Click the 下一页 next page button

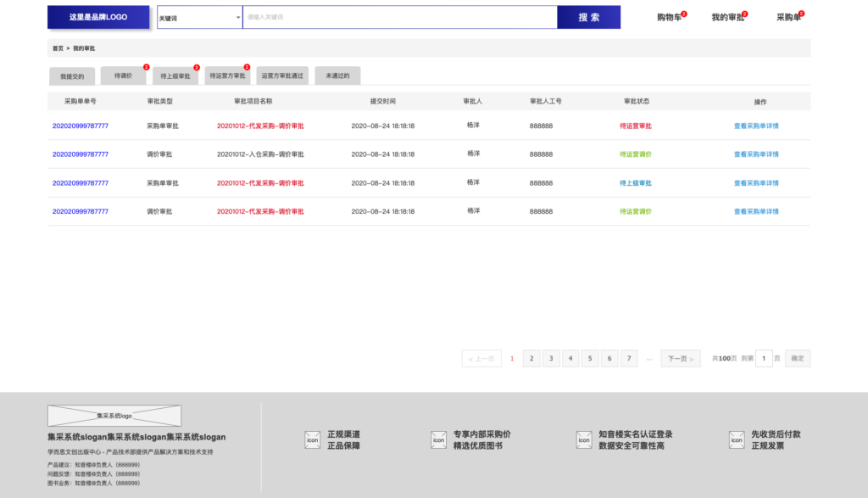coord(680,359)
